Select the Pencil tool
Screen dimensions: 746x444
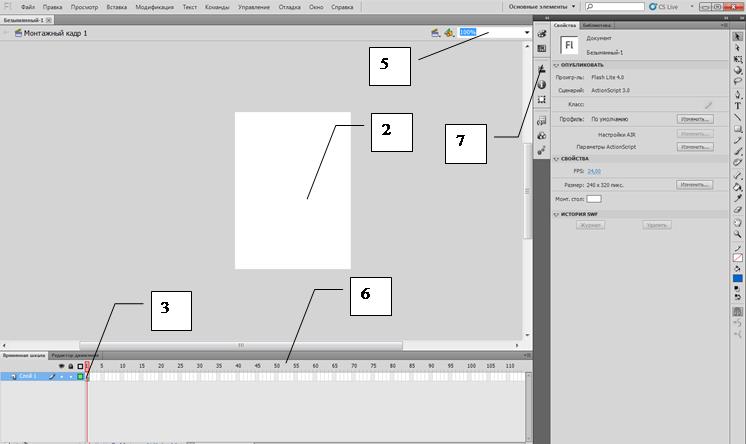pos(737,140)
